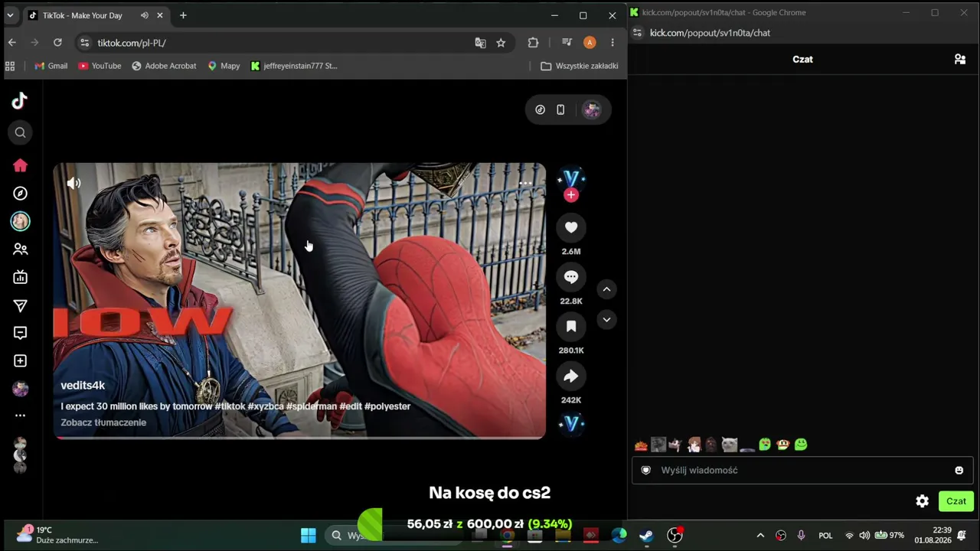
Task: Click the TikTok coins icon in top pill
Action: tap(540, 109)
